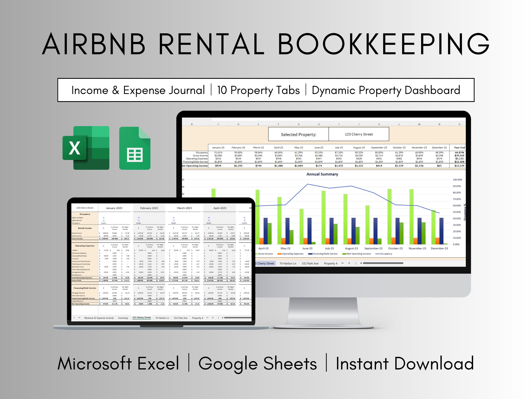The width and height of the screenshot is (532, 399).
Task: Click the sheet navigation chevron on the laptop screen
Action: (x=74, y=318)
